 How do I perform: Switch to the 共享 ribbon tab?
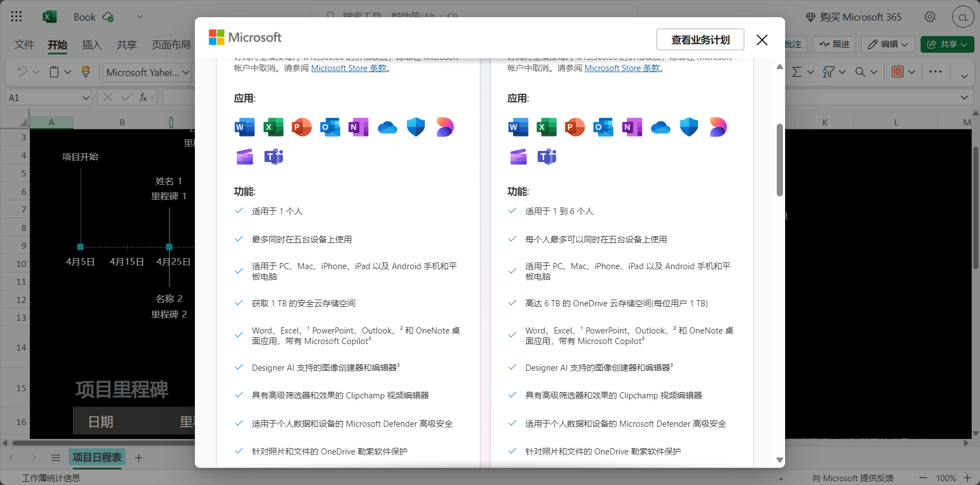coord(127,44)
